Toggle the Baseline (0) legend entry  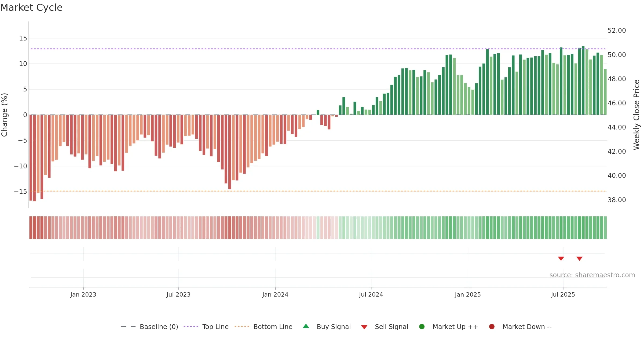tap(149, 327)
